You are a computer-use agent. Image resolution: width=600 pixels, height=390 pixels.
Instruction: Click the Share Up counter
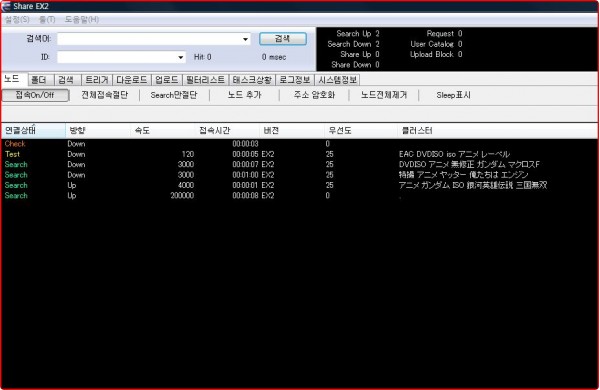click(x=360, y=54)
